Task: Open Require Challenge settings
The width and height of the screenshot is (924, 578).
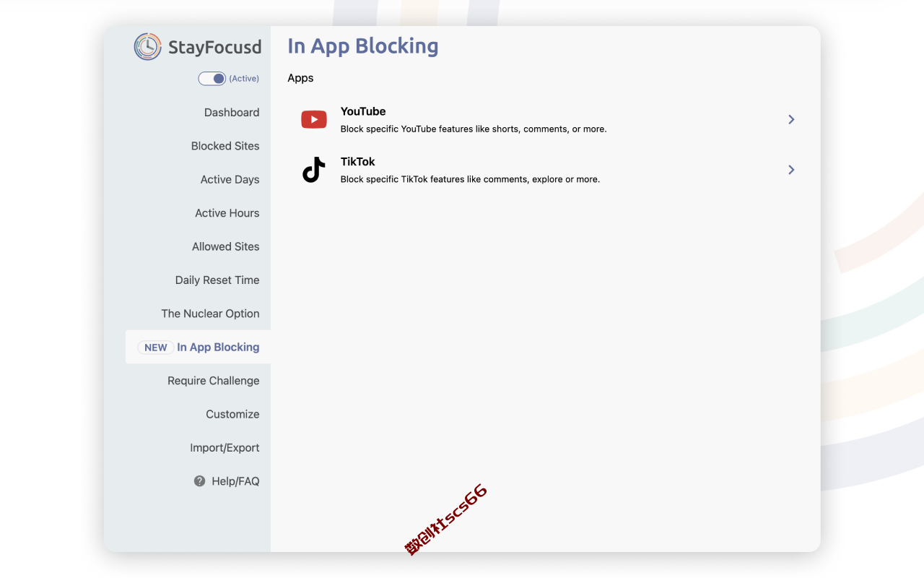Action: click(214, 381)
